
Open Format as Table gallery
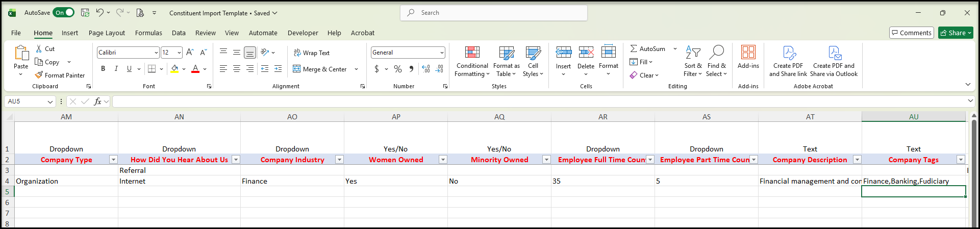click(x=507, y=61)
